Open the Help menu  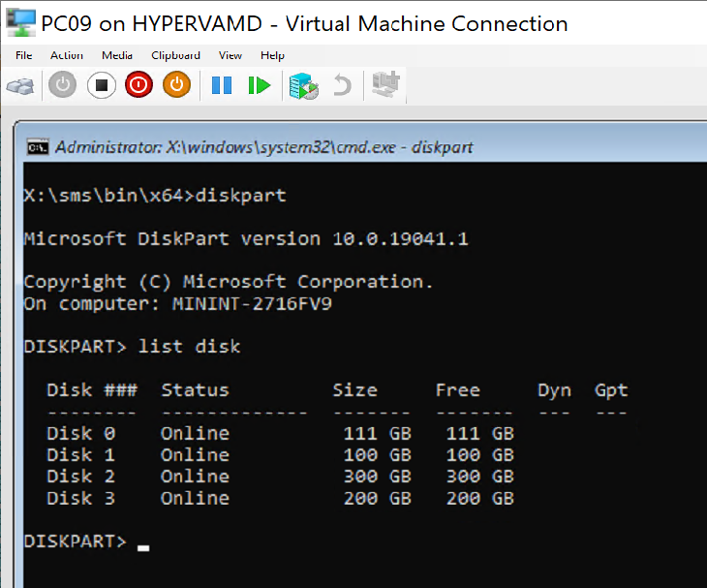[x=272, y=55]
